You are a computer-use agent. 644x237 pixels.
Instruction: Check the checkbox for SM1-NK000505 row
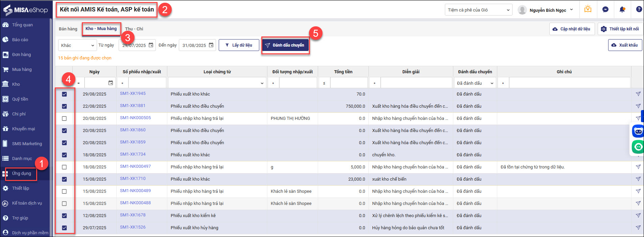(64, 119)
